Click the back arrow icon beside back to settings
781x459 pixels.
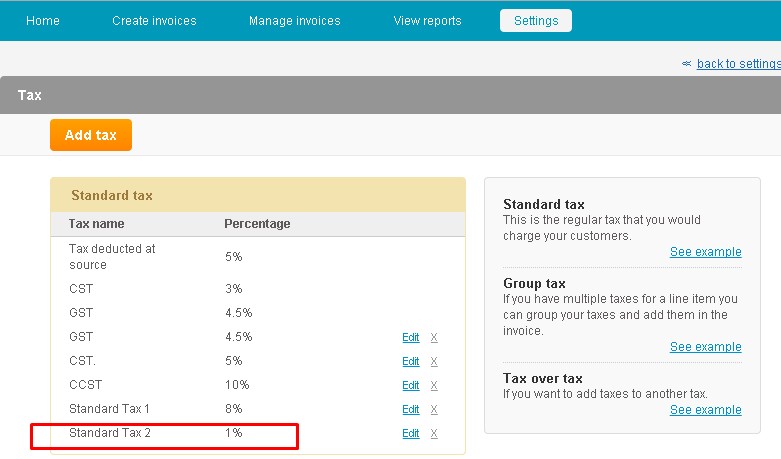pos(686,64)
